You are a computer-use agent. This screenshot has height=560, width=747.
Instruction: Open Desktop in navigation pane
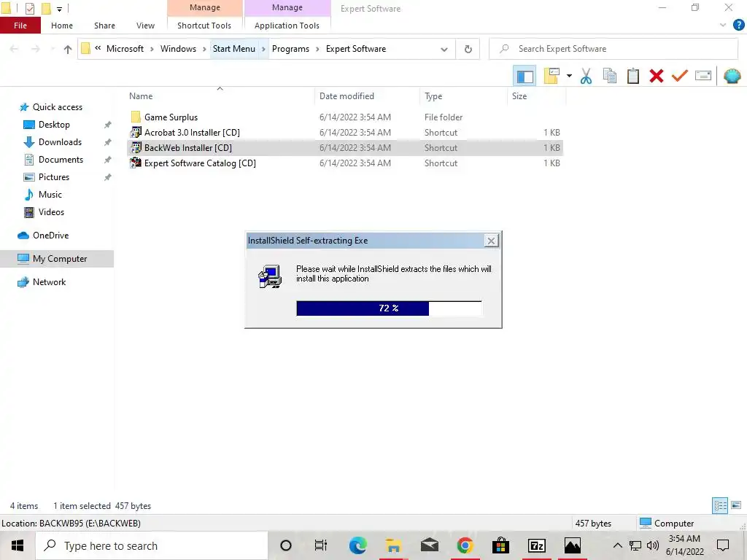point(54,125)
